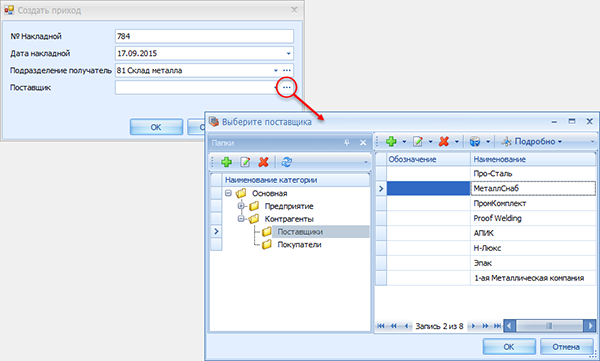Collapse the Контрагенты folder node
The image size is (600, 361).
[241, 219]
